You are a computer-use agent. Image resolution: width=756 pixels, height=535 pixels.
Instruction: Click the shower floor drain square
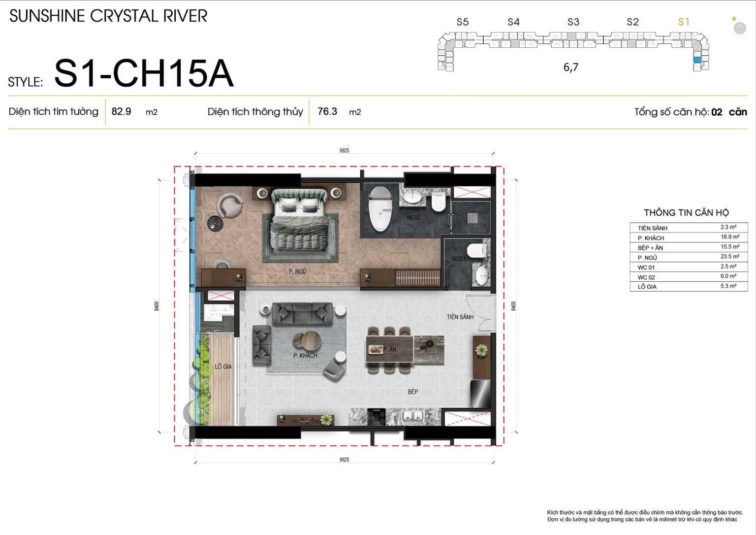tap(472, 217)
